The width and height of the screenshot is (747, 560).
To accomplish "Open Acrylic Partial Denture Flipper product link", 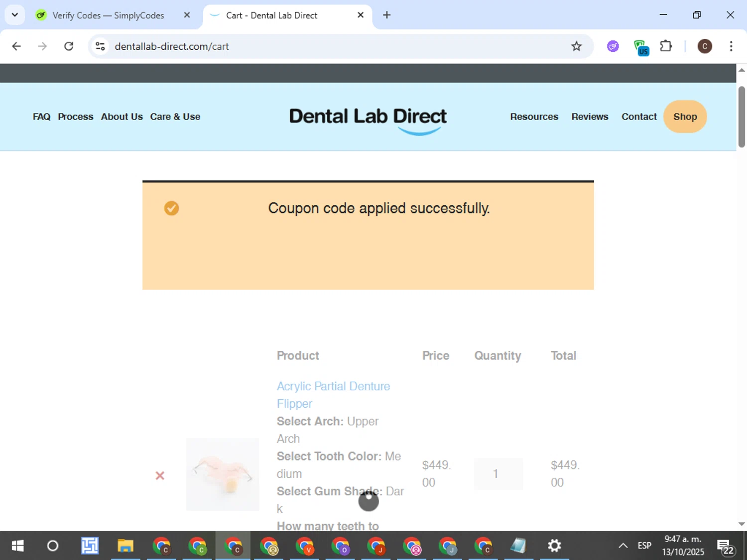I will (x=333, y=395).
